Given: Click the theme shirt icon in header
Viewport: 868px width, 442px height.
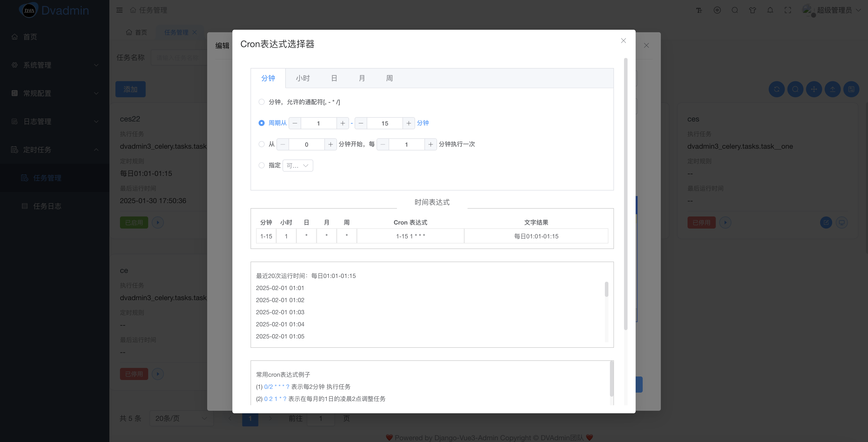Looking at the screenshot, I should [x=752, y=10].
